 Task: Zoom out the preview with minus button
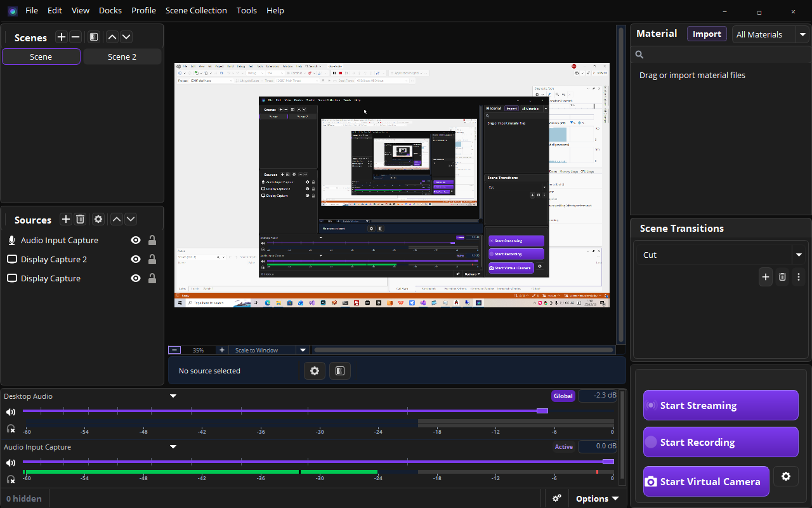point(174,350)
